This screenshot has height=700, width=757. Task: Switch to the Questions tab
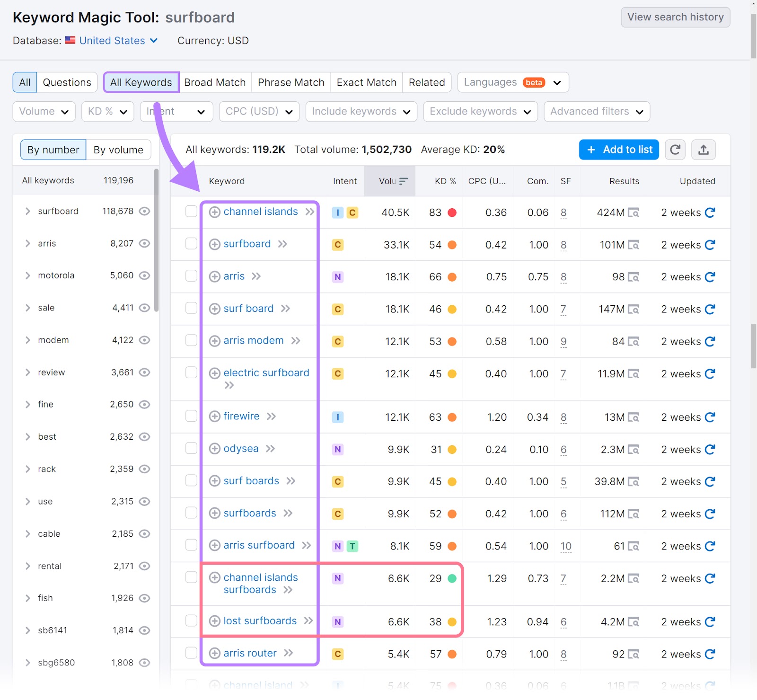pyautogui.click(x=67, y=82)
